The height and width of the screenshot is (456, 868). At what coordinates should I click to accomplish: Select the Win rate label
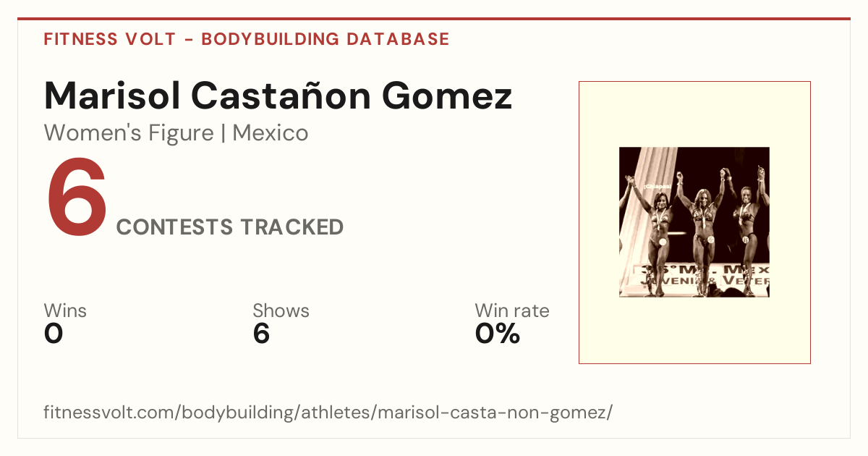coord(512,311)
